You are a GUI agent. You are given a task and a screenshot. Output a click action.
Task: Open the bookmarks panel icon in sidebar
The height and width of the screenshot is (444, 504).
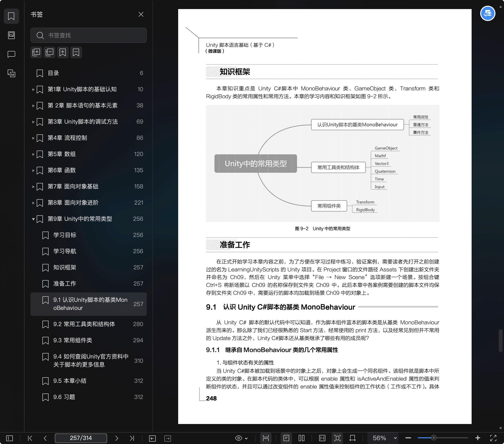coord(11,16)
